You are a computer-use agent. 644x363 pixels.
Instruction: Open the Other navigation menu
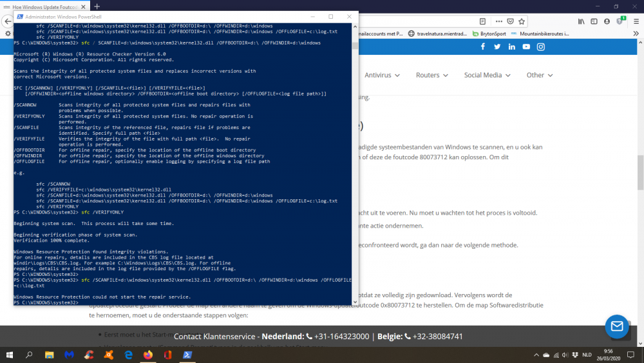tap(540, 75)
